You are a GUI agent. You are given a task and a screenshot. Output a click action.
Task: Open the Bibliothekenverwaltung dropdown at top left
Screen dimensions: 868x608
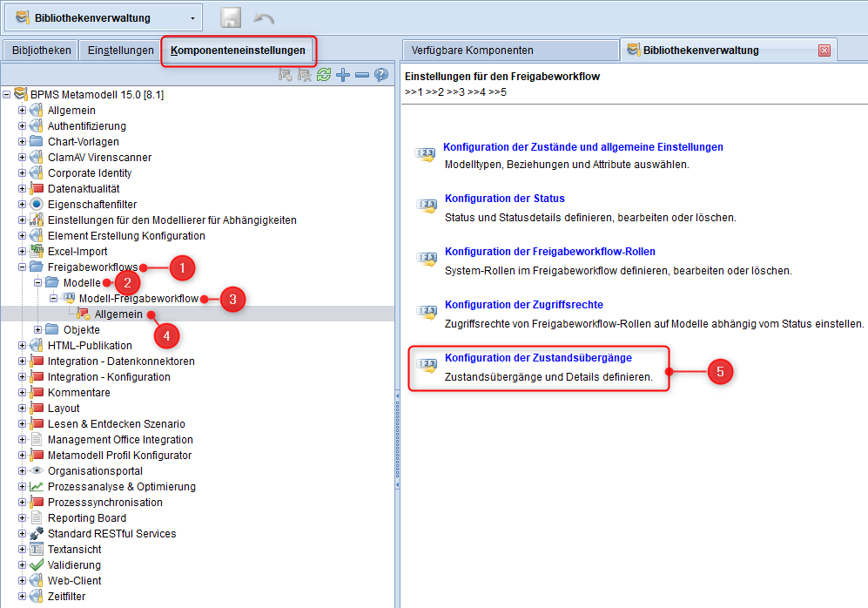point(104,17)
